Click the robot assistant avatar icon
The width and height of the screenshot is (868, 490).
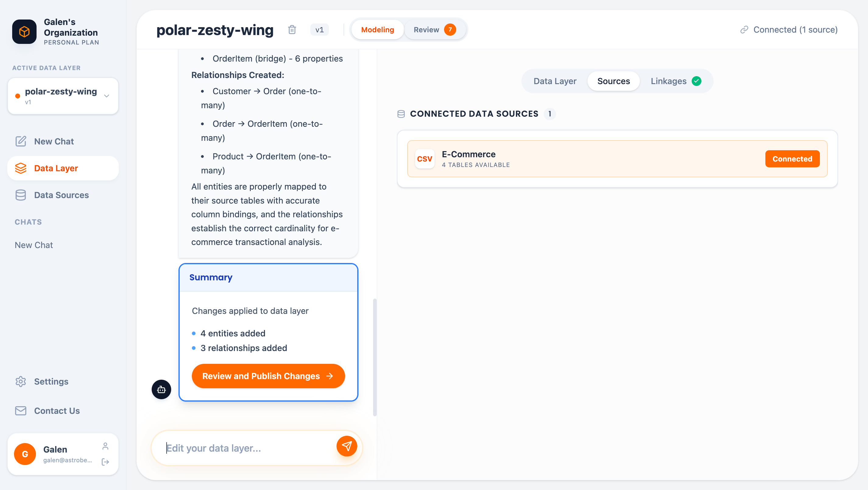pyautogui.click(x=161, y=389)
